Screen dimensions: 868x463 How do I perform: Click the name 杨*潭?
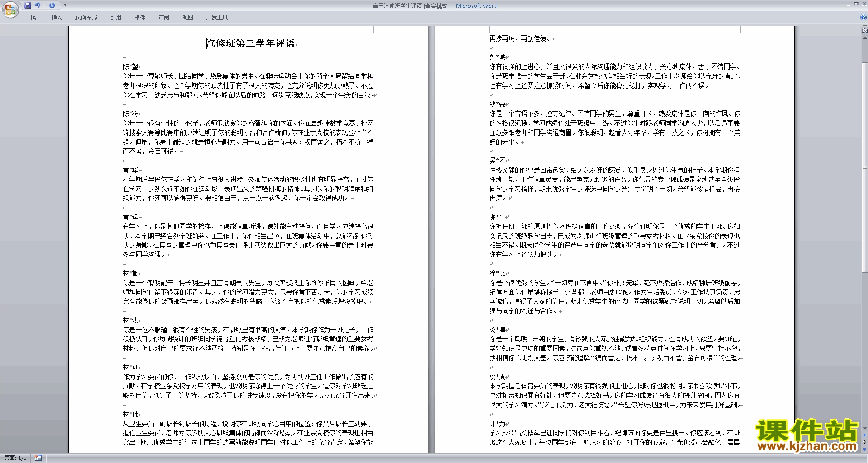(497, 330)
